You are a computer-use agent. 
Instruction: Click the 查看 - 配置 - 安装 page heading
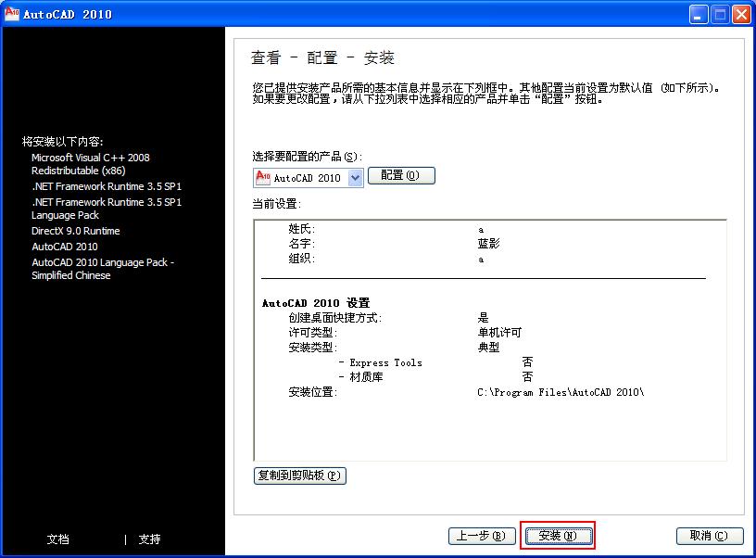[x=322, y=57]
